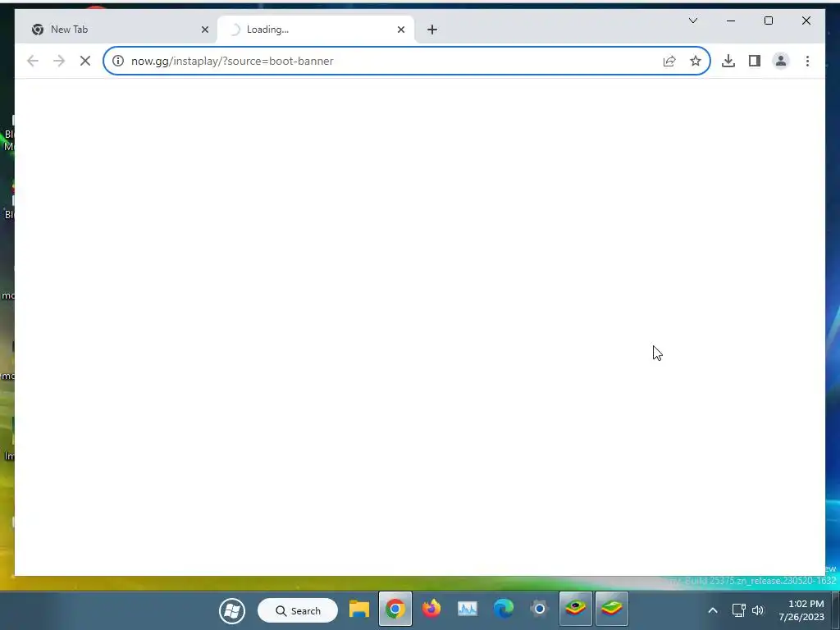This screenshot has width=840, height=630.
Task: Bookmark this tab with star
Action: point(696,61)
